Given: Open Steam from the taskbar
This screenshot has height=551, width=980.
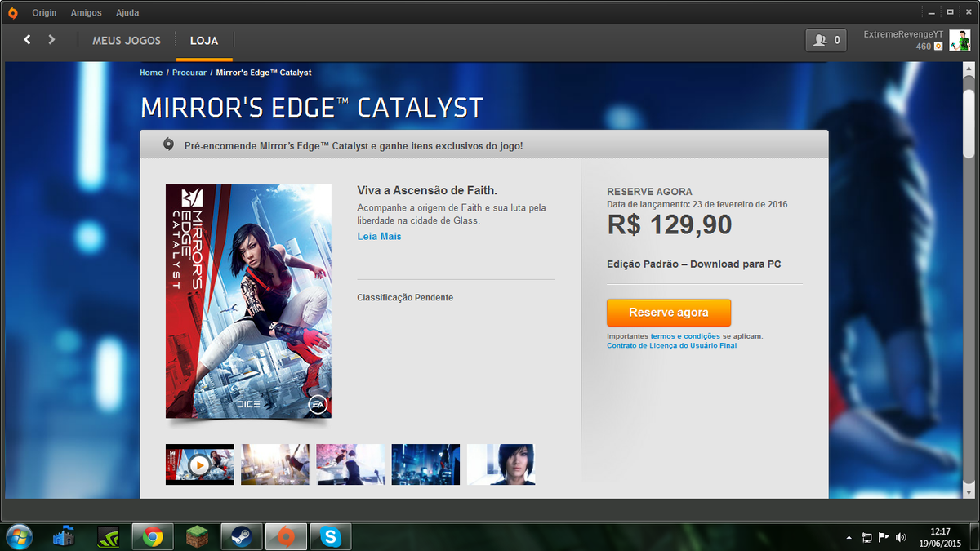Looking at the screenshot, I should [242, 536].
